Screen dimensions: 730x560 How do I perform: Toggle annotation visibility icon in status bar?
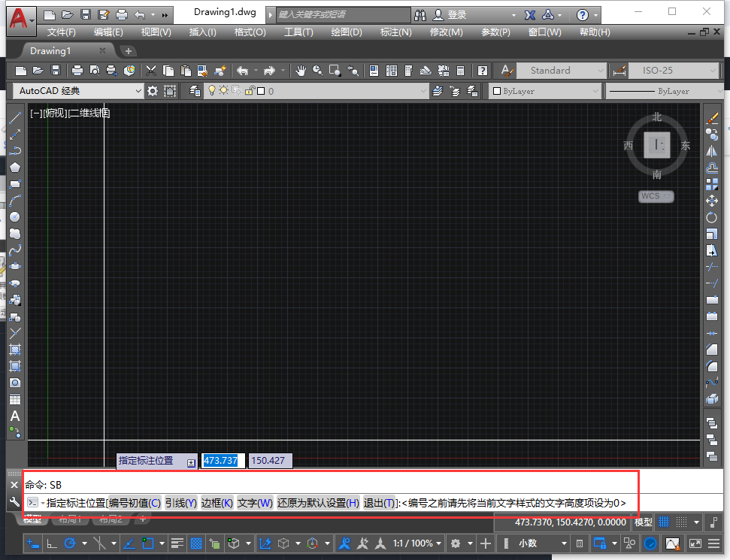click(x=344, y=543)
